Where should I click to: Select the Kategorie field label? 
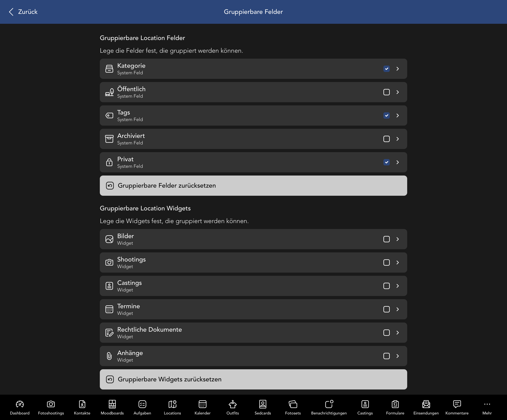(x=131, y=66)
